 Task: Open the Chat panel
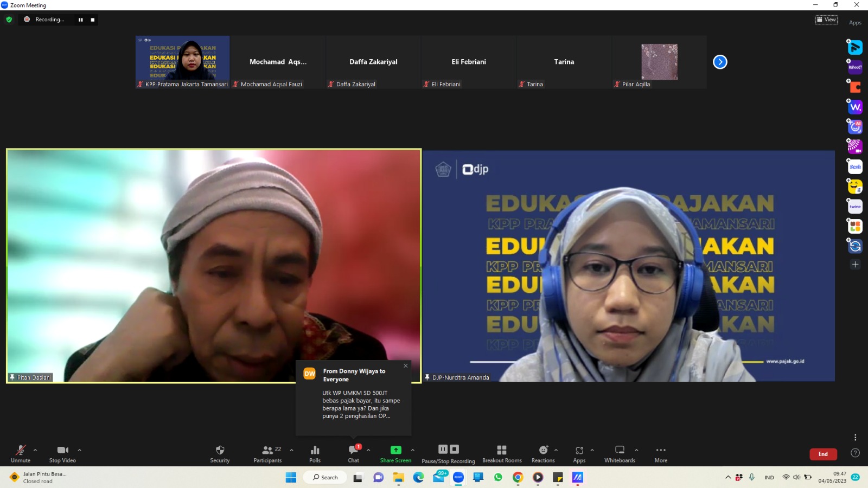(x=353, y=453)
